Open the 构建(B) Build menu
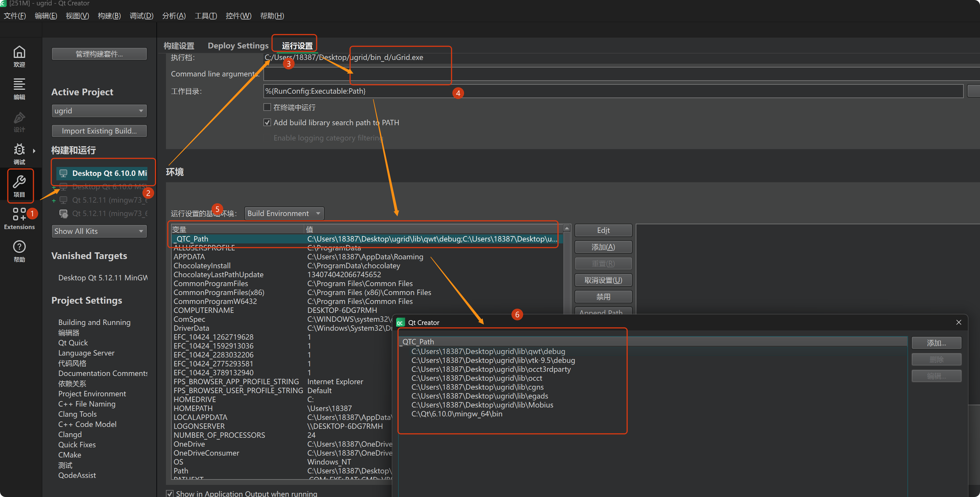980x497 pixels. point(109,16)
